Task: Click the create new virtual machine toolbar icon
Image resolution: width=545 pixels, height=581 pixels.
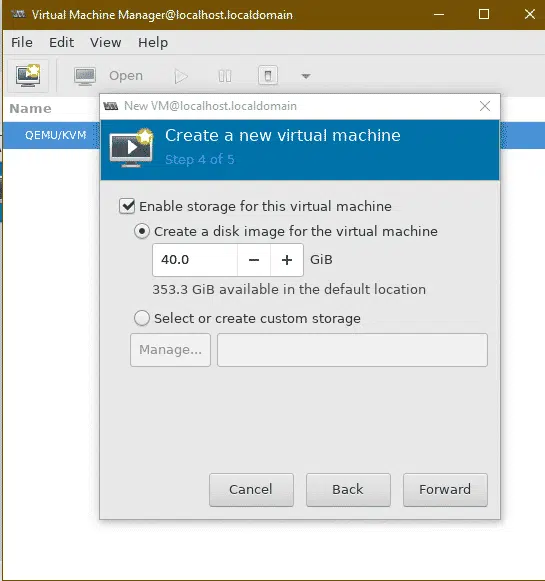Action: pyautogui.click(x=28, y=76)
